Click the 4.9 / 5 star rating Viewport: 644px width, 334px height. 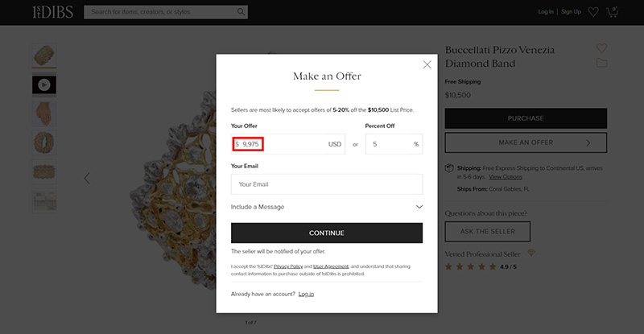(481, 267)
